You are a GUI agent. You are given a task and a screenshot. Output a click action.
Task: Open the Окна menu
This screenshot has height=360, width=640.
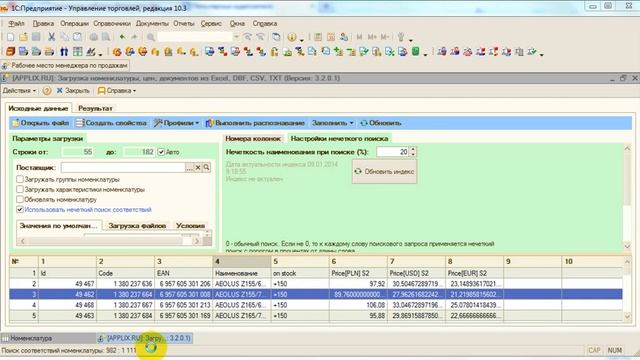coord(237,24)
